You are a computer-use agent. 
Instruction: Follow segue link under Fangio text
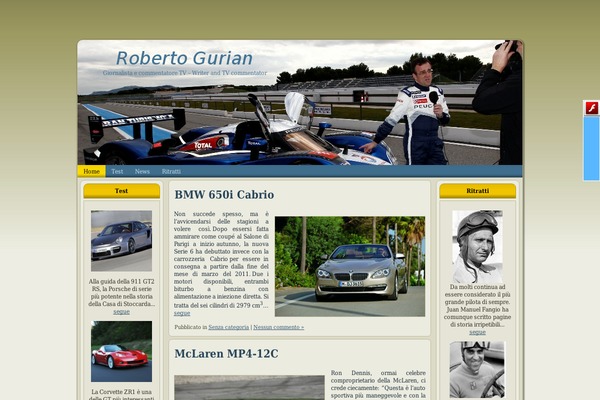click(x=477, y=332)
